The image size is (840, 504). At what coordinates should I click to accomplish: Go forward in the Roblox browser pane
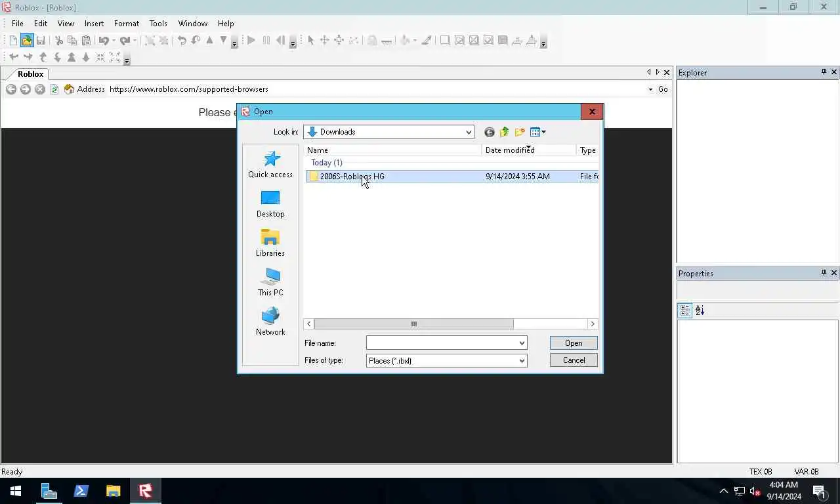[x=26, y=89]
